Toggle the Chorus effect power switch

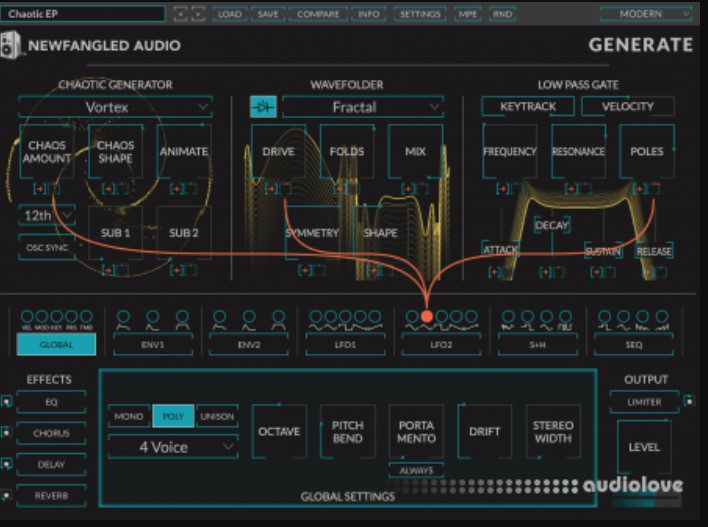pos(6,432)
